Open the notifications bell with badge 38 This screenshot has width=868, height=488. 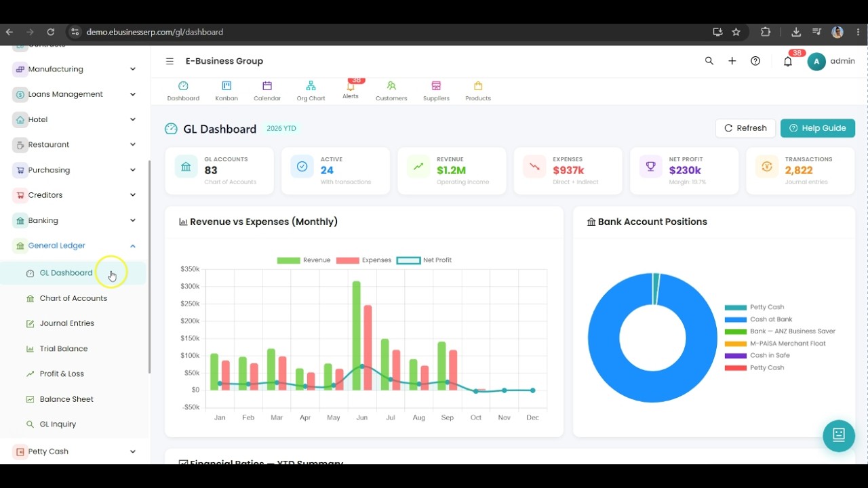point(788,61)
